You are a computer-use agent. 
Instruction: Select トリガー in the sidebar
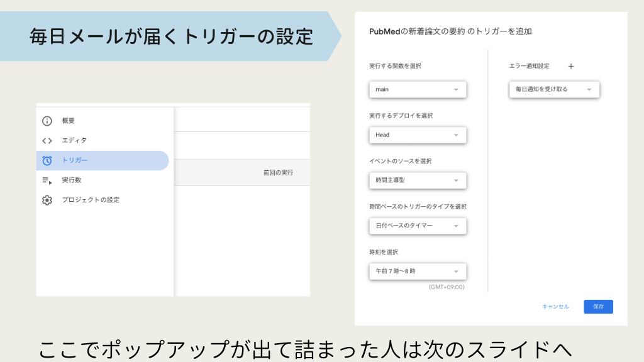pos(75,161)
